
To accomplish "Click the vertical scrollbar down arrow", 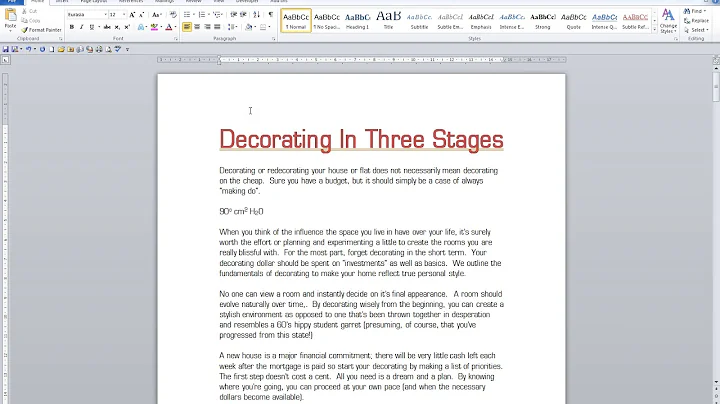I will [x=716, y=382].
